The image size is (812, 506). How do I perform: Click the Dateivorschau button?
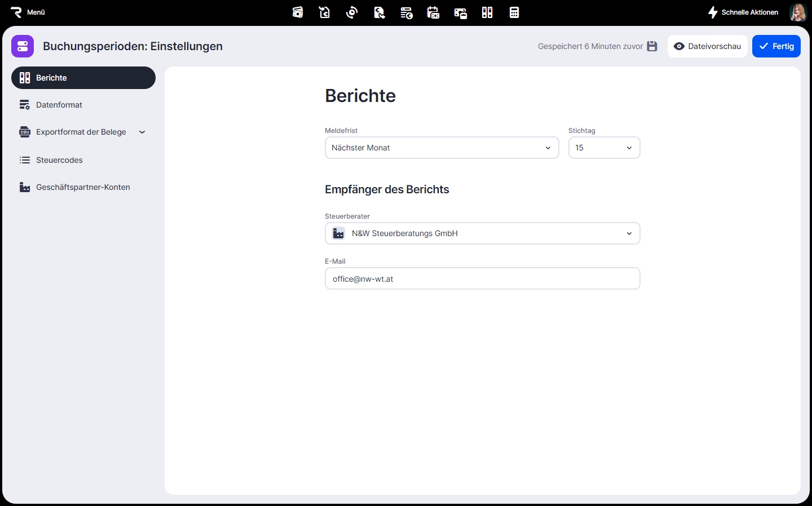(x=707, y=46)
